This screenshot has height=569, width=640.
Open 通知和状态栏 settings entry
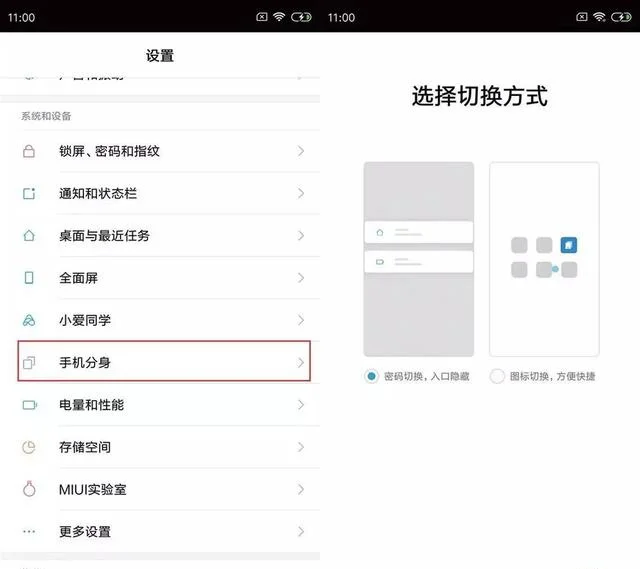[160, 193]
